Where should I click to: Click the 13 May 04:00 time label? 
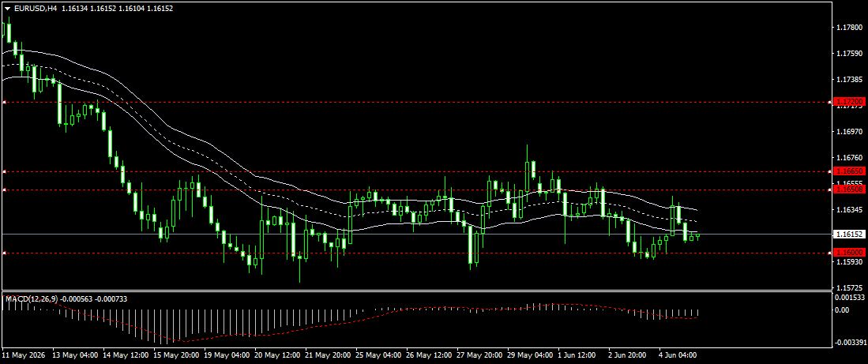[75, 354]
